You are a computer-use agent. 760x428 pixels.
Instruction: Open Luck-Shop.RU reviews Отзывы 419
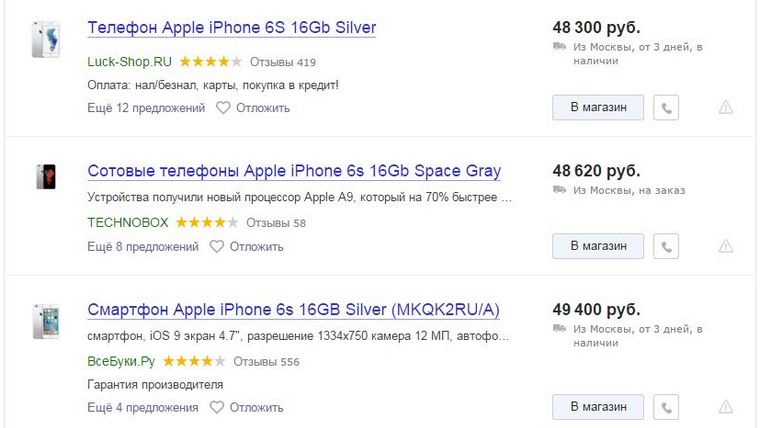pyautogui.click(x=283, y=62)
